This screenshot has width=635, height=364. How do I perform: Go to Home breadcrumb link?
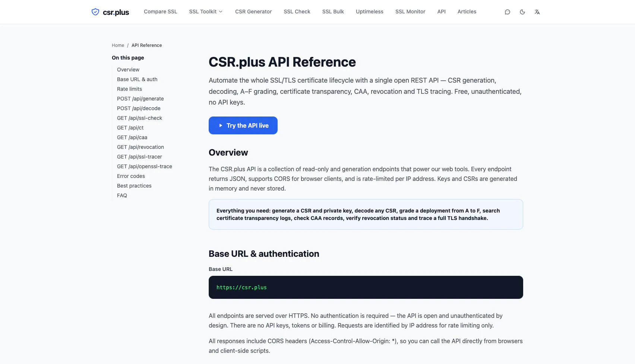[x=118, y=45]
